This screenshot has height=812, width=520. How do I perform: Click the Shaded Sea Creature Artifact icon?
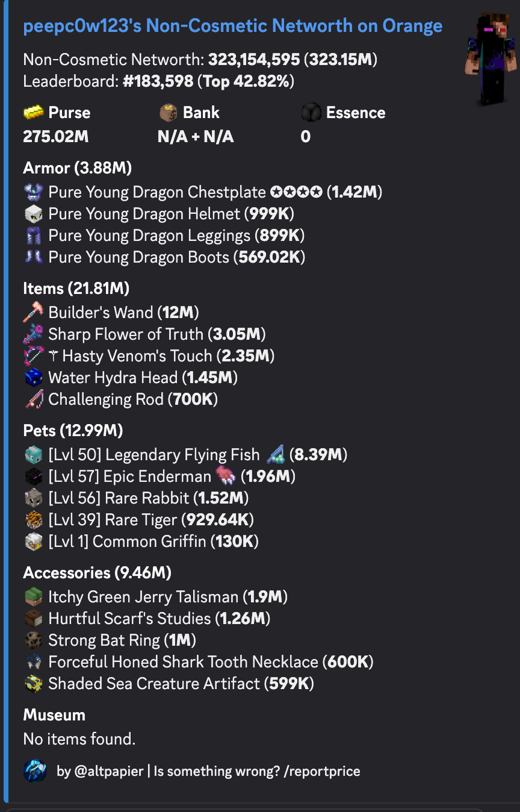(x=33, y=684)
